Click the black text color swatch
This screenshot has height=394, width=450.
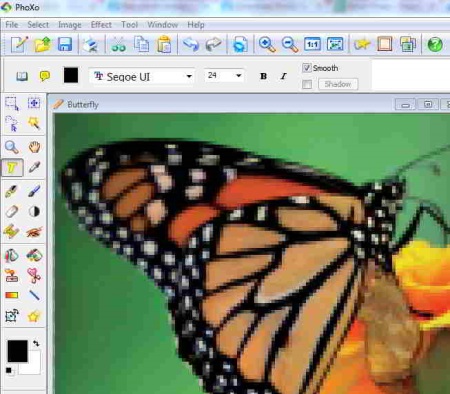point(71,75)
